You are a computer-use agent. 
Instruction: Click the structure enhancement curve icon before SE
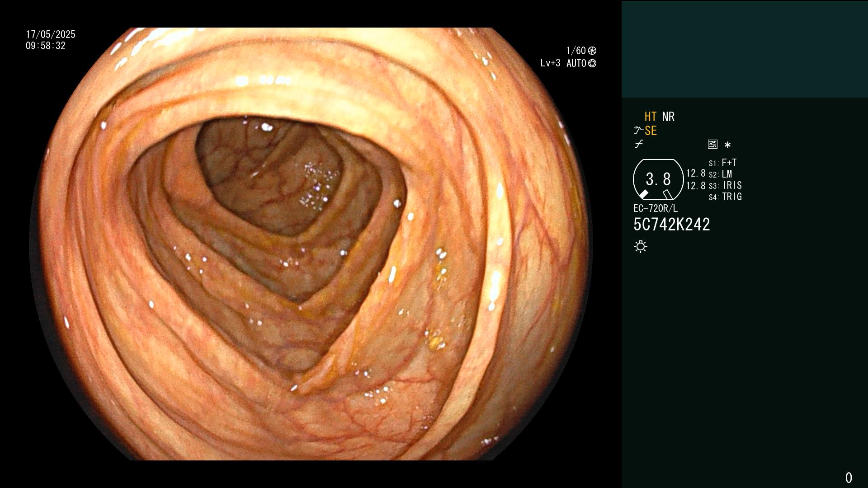(638, 131)
